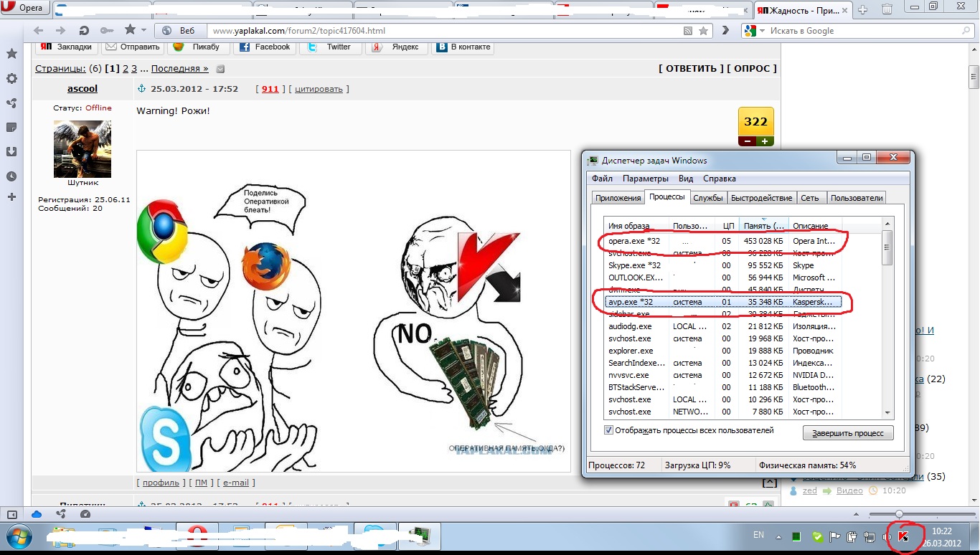Click the star bookmarks icon in toolbar
Image resolution: width=980 pixels, height=555 pixels.
point(130,30)
